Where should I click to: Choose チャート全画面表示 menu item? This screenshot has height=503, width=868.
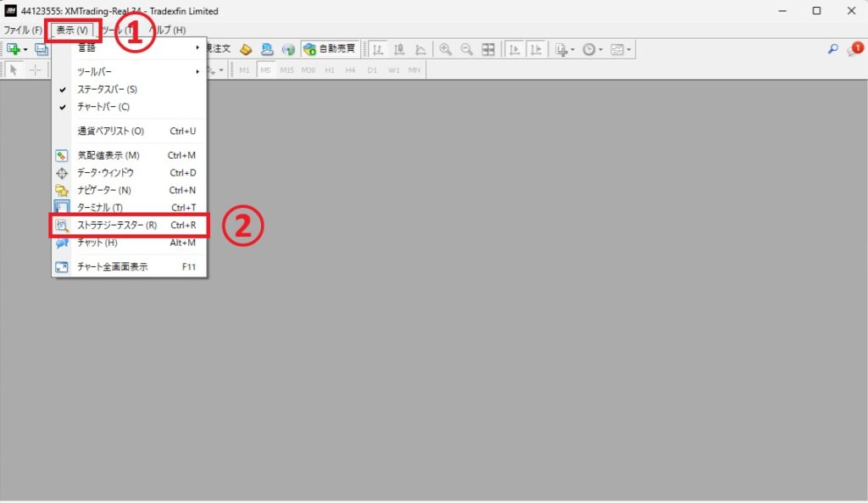(129, 267)
